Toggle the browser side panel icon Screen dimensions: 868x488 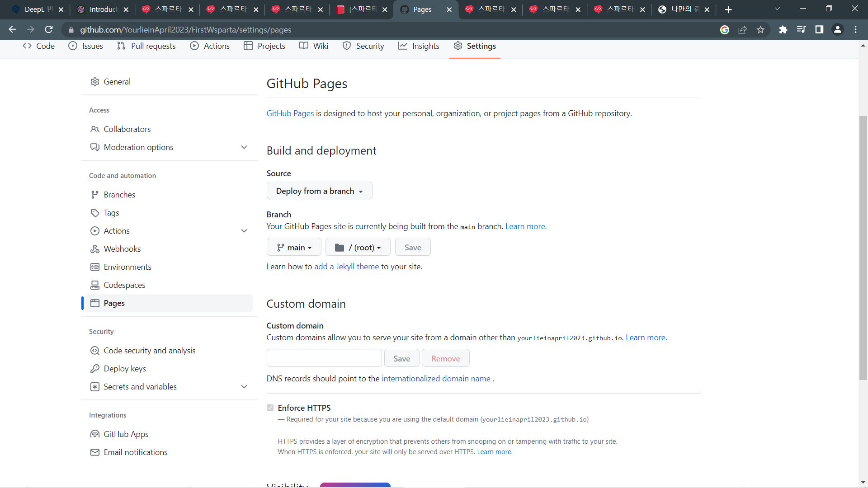(x=819, y=29)
